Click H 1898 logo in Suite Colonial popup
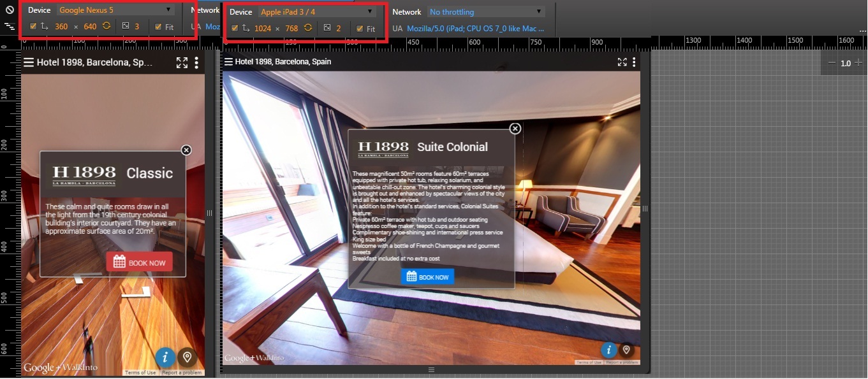The image size is (868, 379). [x=383, y=148]
